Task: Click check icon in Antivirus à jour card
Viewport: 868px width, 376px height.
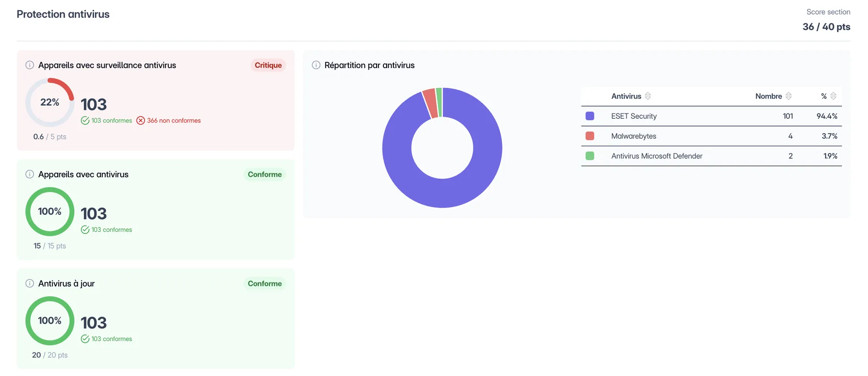Action: pyautogui.click(x=85, y=339)
